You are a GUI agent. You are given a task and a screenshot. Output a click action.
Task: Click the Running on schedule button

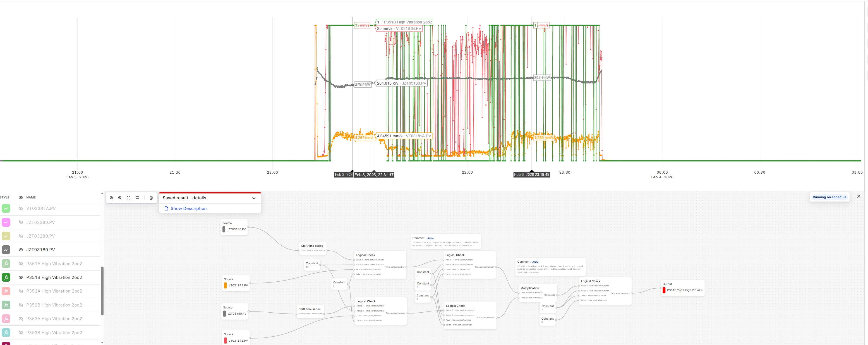(829, 197)
